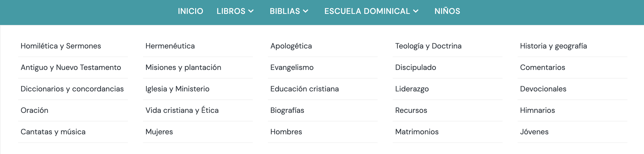The width and height of the screenshot is (644, 154).
Task: Select Vida cristiana y Ética
Action: click(x=182, y=110)
